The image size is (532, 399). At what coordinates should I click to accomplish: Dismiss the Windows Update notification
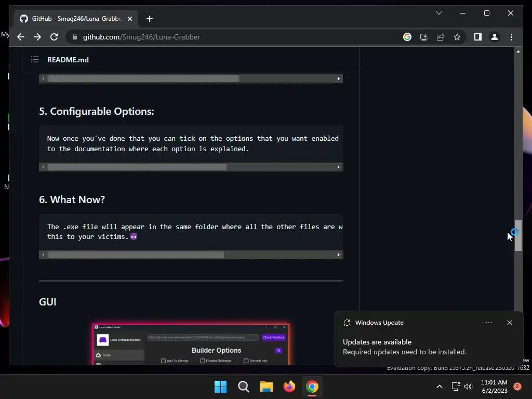coord(509,323)
